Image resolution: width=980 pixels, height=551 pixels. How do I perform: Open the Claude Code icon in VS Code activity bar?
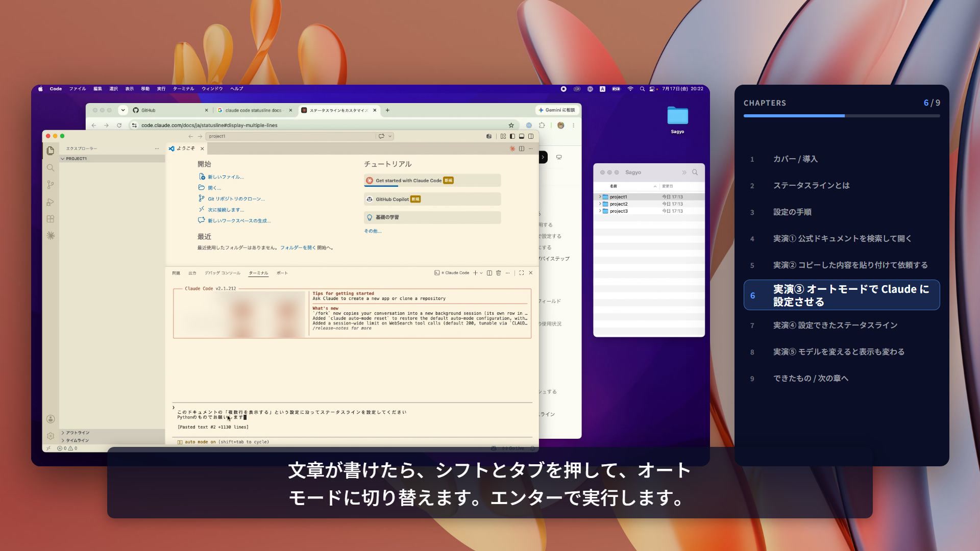[x=51, y=236]
